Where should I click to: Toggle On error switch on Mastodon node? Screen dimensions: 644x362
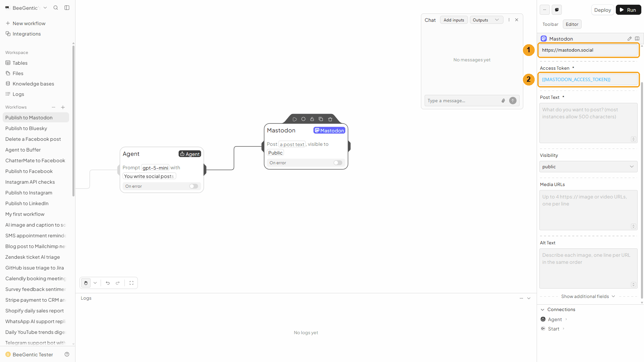(338, 163)
